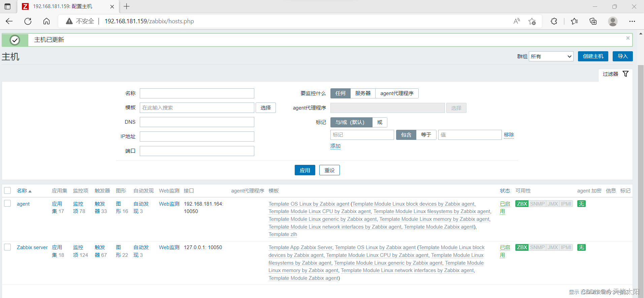
Task: Tick the select-all hosts checkbox
Action: coord(7,190)
